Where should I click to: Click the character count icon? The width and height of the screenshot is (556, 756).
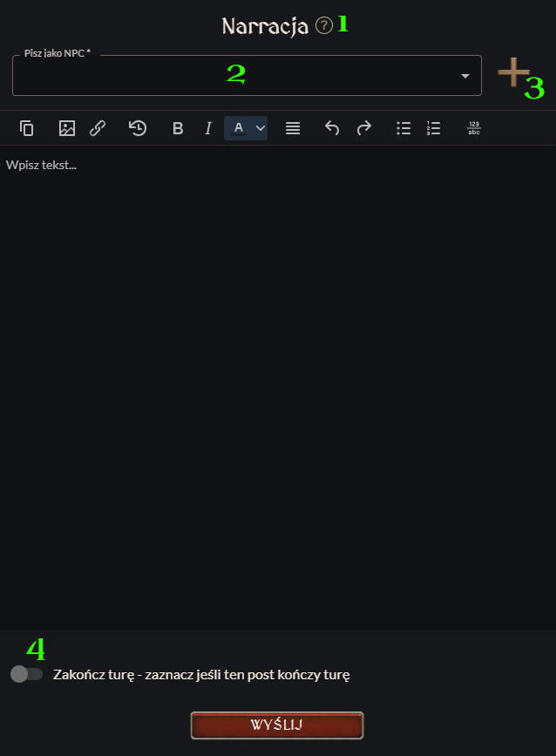pyautogui.click(x=474, y=128)
